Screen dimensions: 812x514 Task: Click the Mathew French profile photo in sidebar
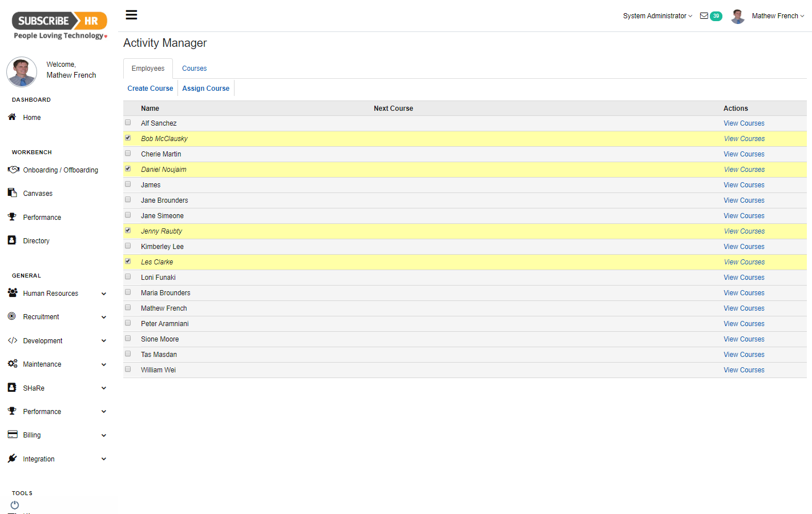click(22, 71)
